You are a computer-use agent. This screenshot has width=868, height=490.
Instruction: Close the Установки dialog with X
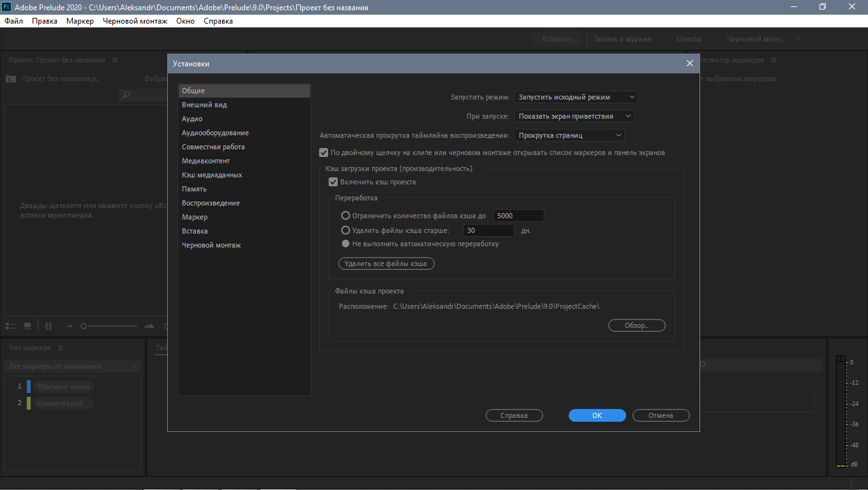point(689,64)
